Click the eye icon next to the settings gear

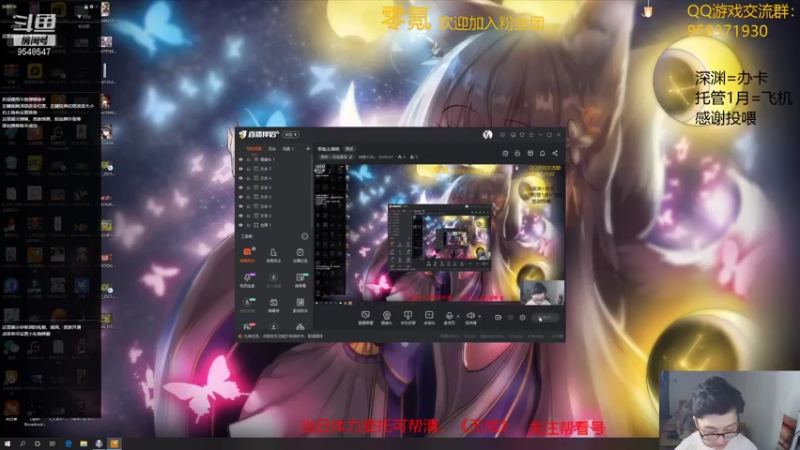(510, 317)
